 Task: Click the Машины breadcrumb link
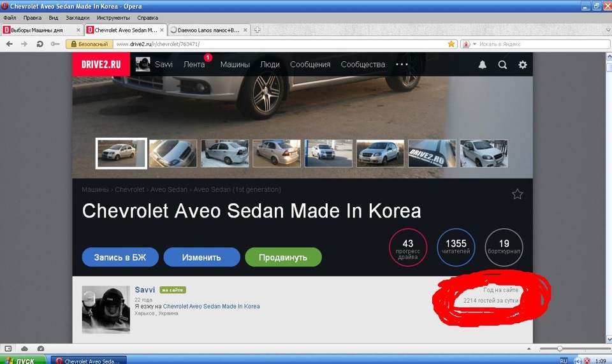click(x=95, y=189)
